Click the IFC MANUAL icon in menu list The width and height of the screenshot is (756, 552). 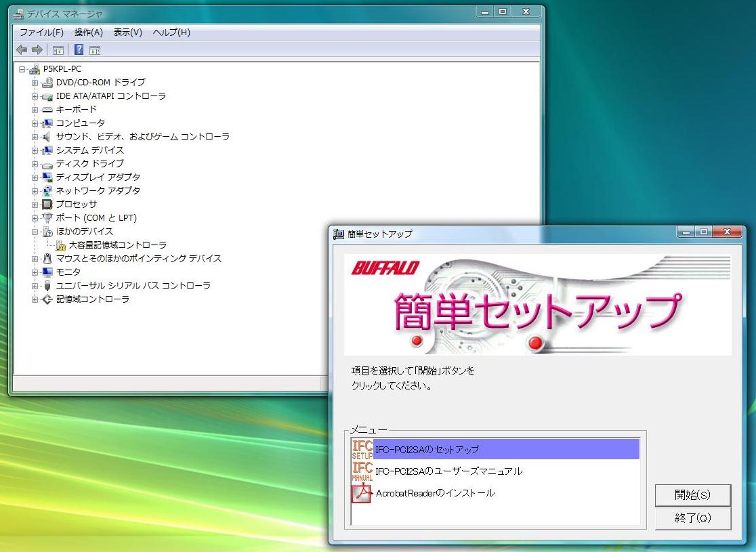pos(362,471)
